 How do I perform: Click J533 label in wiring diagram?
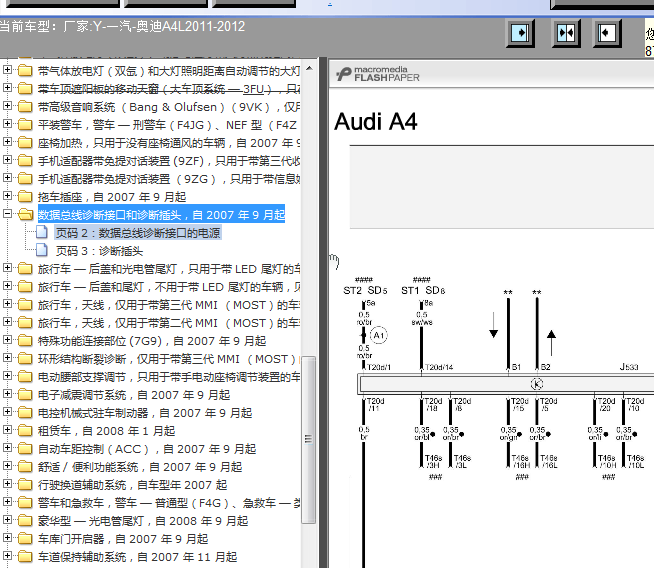tap(629, 367)
